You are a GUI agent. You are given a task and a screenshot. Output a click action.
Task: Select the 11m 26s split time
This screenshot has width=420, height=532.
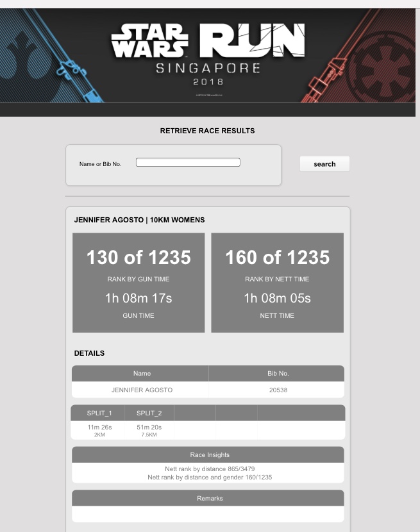99,427
